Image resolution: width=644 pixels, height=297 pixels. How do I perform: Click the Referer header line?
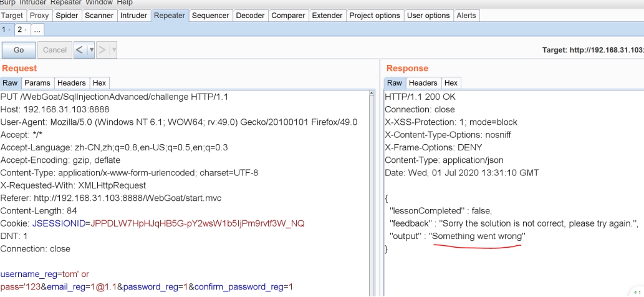(111, 198)
